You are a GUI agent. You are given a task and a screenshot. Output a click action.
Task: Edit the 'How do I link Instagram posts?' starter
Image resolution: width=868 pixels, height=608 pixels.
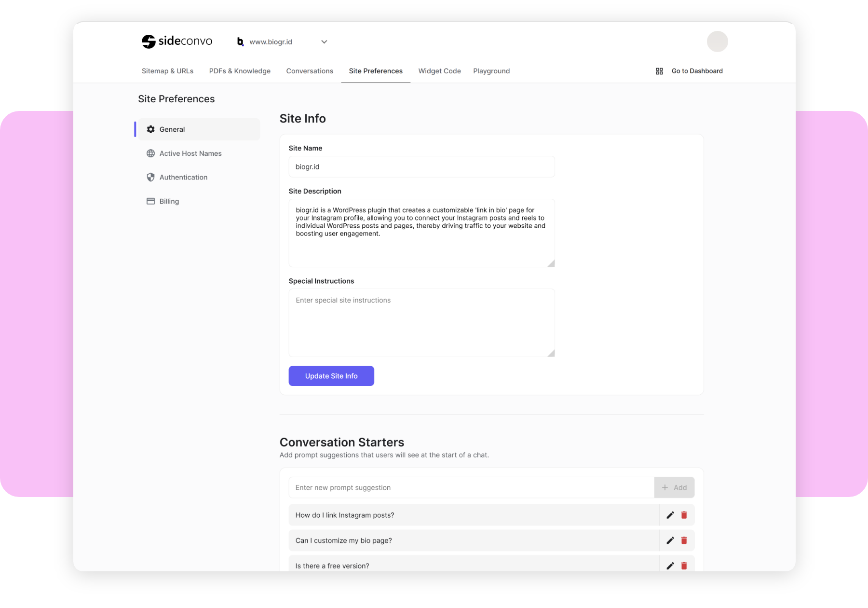(x=670, y=515)
